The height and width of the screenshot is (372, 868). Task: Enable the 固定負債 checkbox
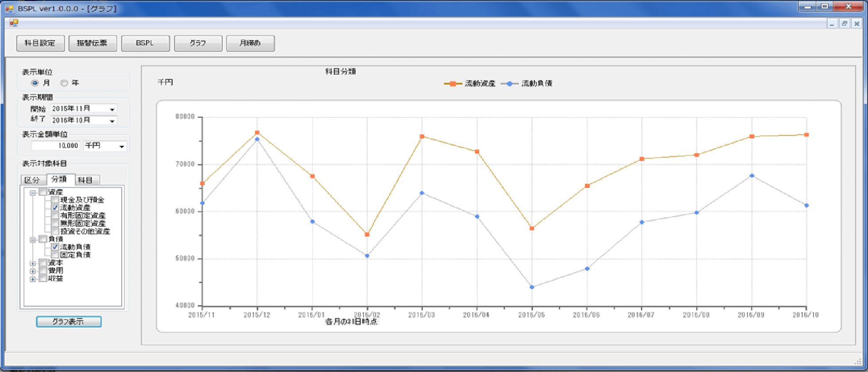pos(55,255)
